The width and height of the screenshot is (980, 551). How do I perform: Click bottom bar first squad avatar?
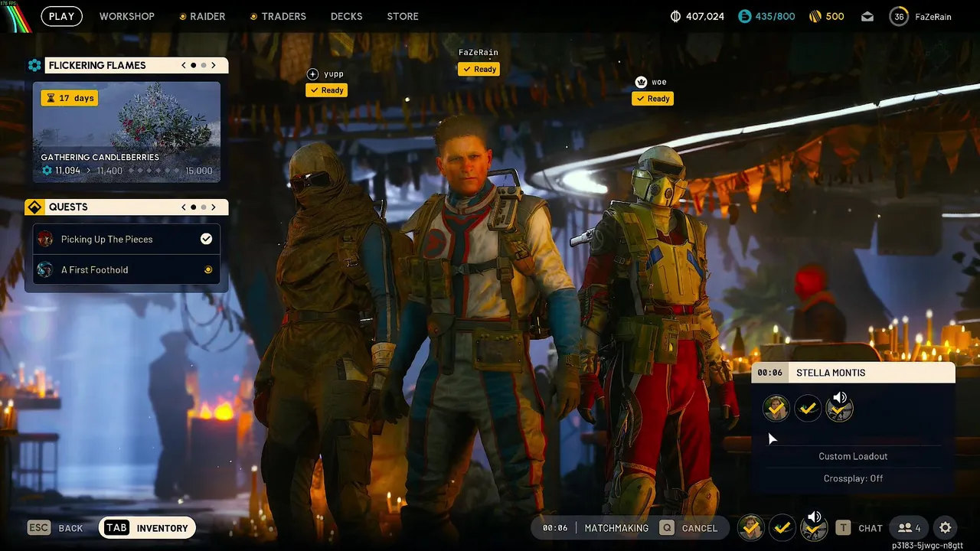point(751,528)
